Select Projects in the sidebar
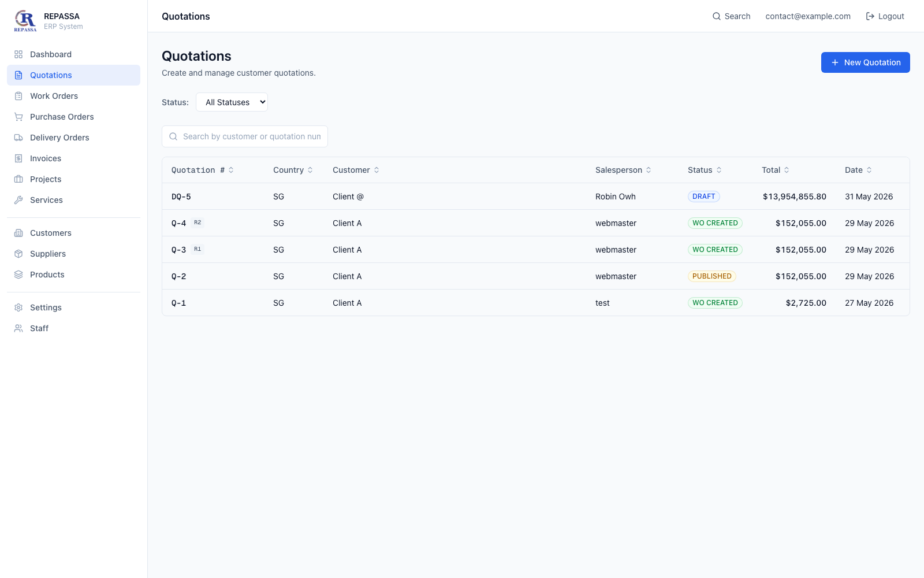Screen dimensions: 924x578 [73, 179]
